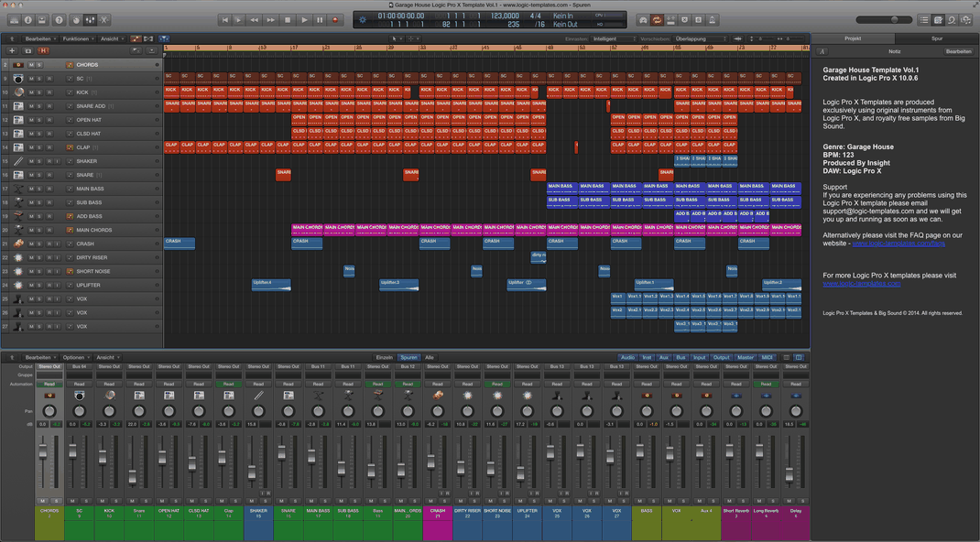
Task: Switch to the Spur notes tab
Action: [936, 38]
